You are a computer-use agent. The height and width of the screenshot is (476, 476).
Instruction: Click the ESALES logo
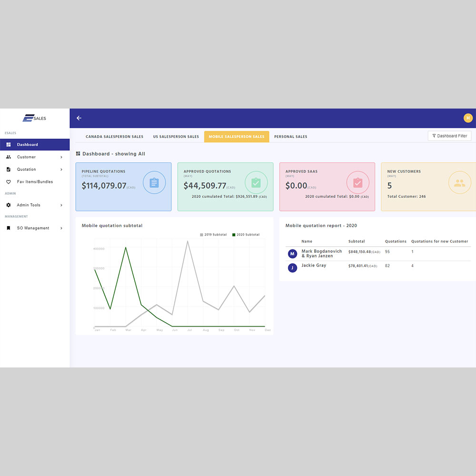(x=35, y=118)
